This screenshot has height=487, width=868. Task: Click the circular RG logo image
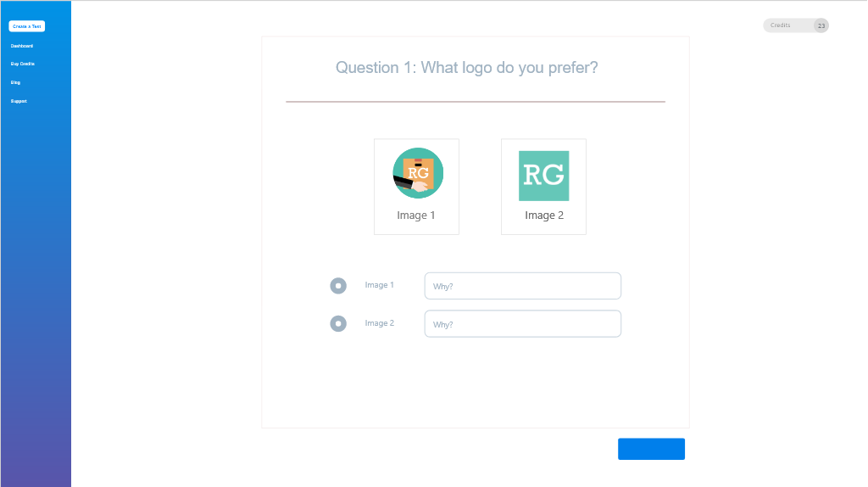coord(417,173)
